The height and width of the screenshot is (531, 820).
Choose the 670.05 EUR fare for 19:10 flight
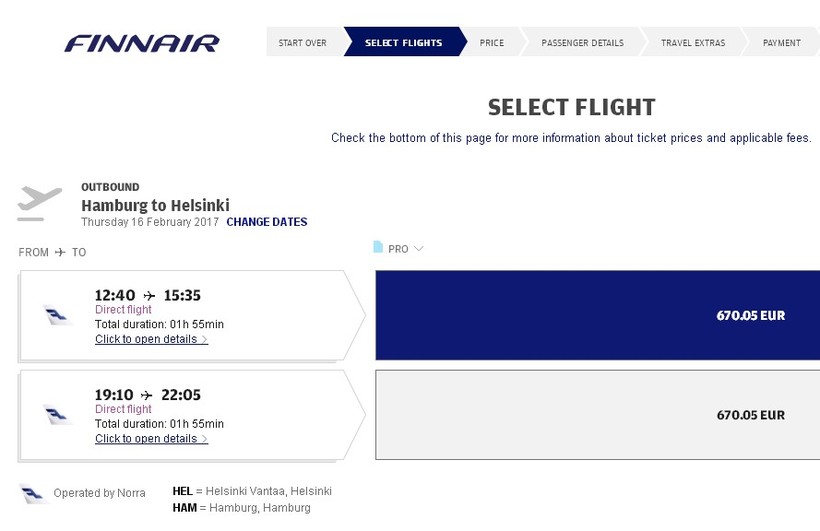point(597,415)
